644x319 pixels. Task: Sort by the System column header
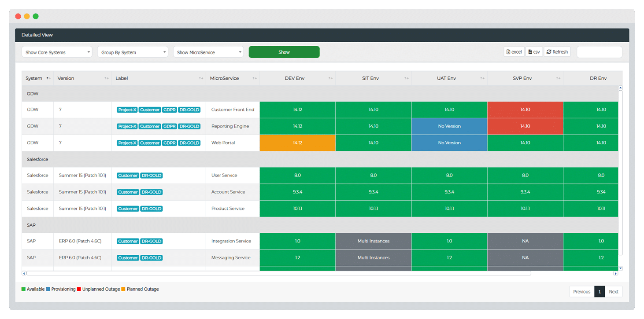(38, 78)
